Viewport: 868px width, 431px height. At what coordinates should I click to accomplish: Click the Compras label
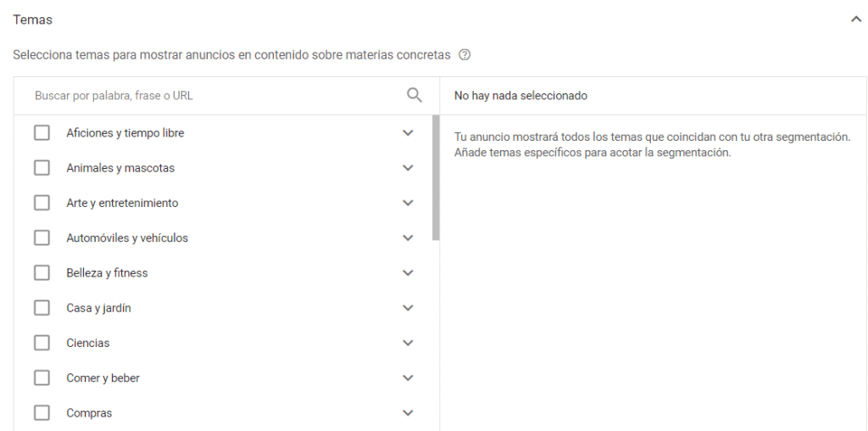[x=89, y=412]
